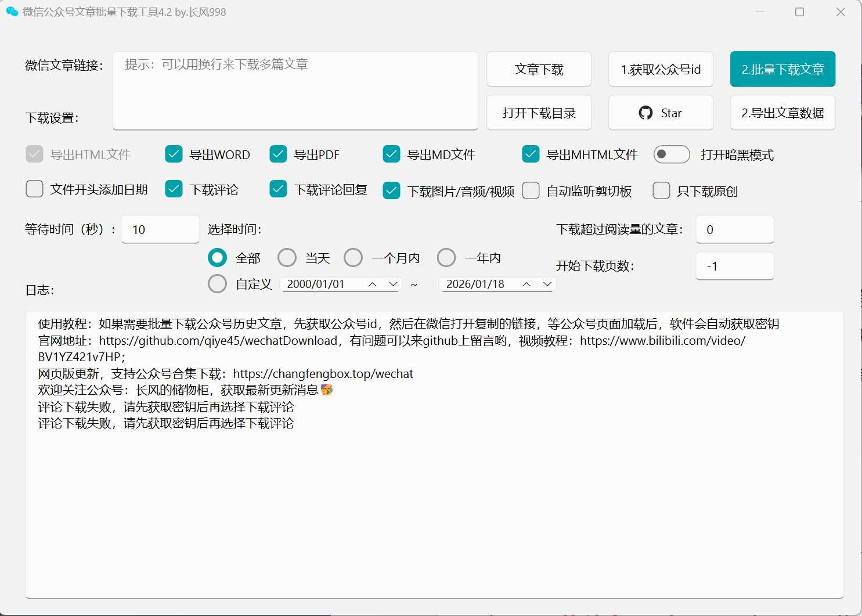
Task: Maximize the application window
Action: 799,12
